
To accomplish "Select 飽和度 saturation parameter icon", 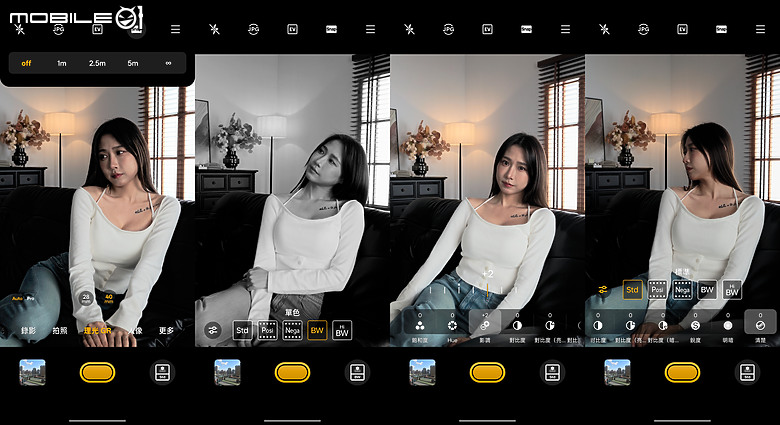I will (x=420, y=327).
